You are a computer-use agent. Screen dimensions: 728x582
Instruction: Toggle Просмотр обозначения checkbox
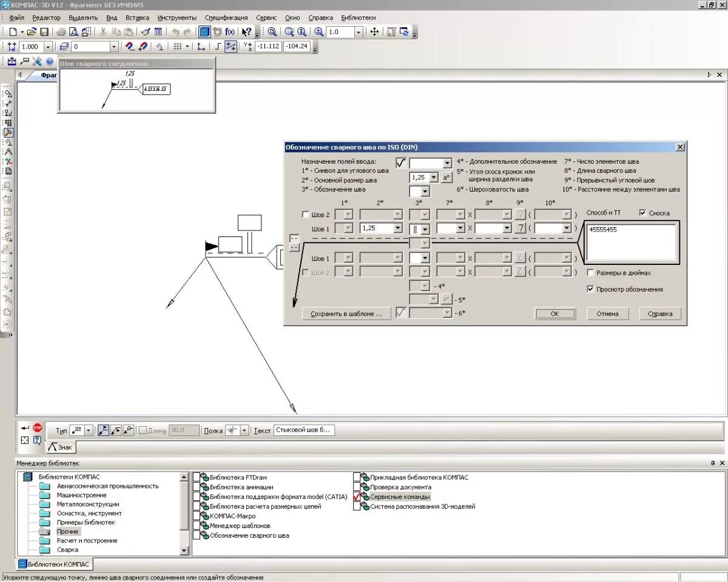tap(591, 289)
